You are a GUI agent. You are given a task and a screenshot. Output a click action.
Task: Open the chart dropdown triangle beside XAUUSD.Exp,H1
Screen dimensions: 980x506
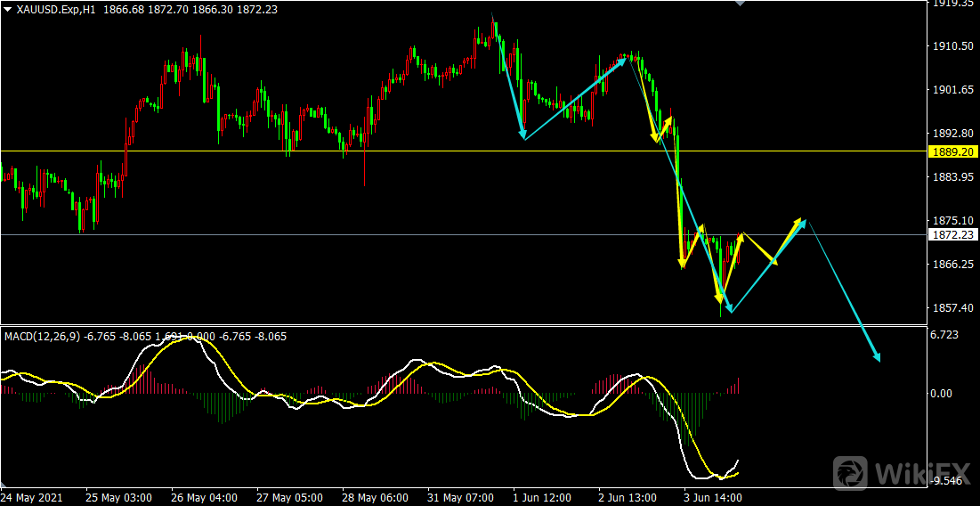click(7, 8)
